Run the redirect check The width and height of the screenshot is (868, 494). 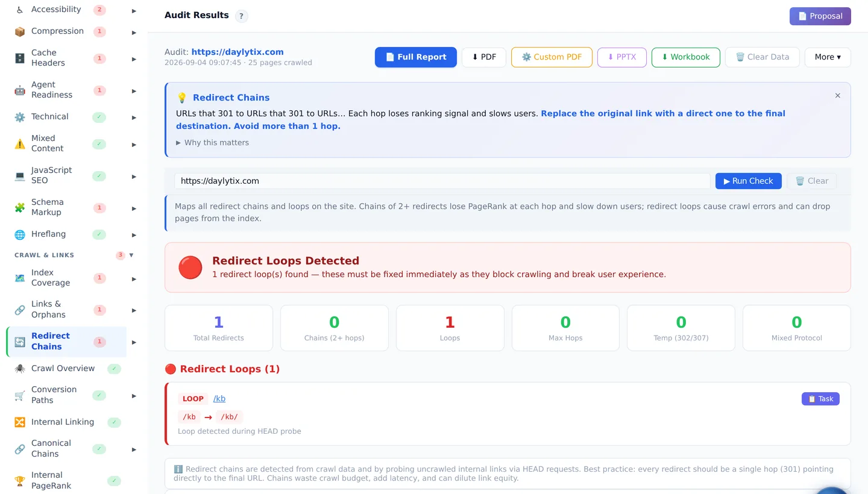click(x=749, y=181)
